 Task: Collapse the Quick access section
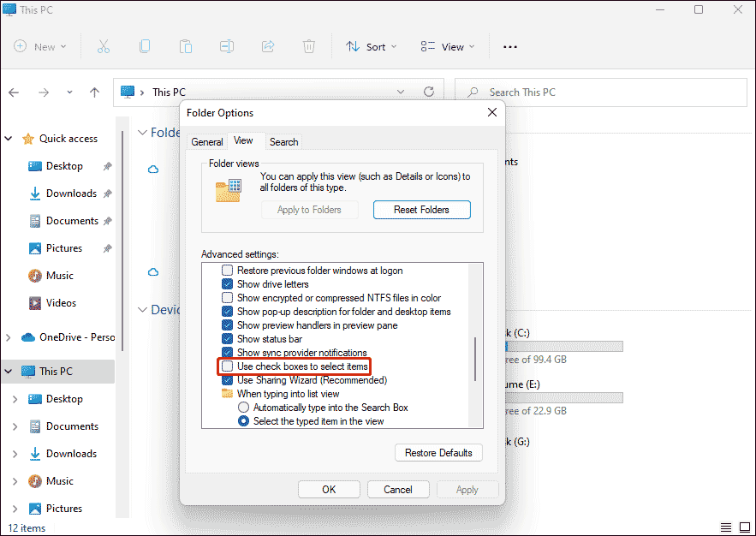click(8, 138)
